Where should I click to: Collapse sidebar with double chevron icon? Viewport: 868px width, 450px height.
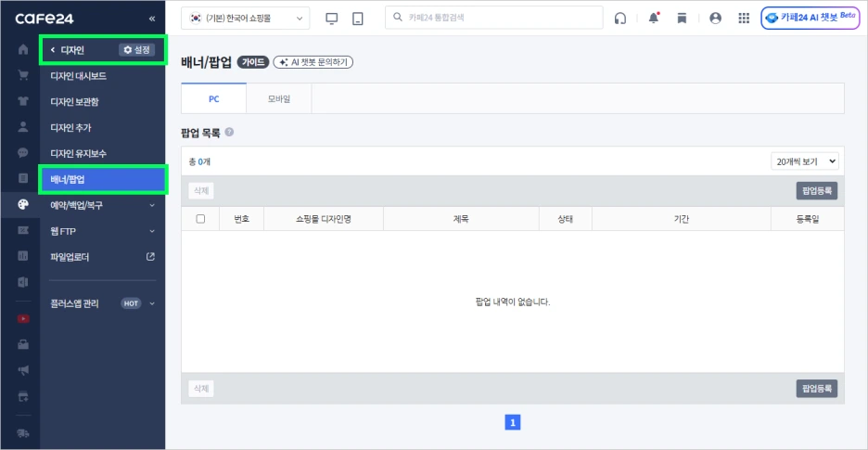point(152,19)
